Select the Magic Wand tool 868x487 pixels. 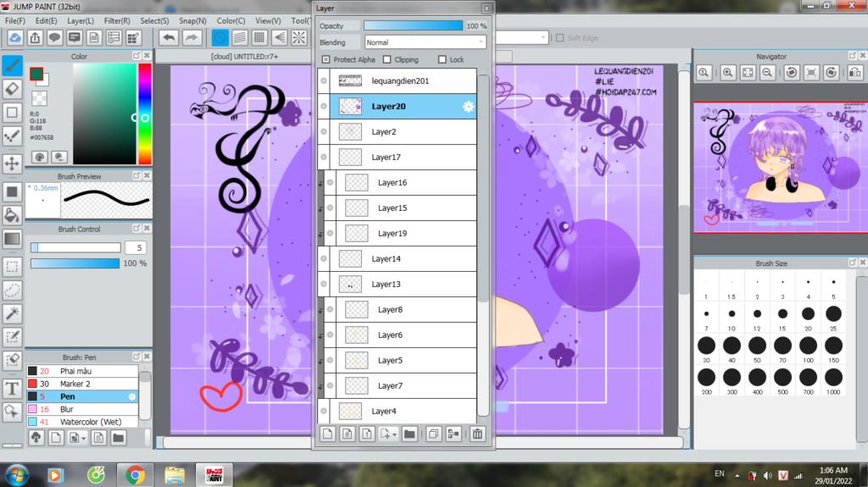pyautogui.click(x=12, y=313)
